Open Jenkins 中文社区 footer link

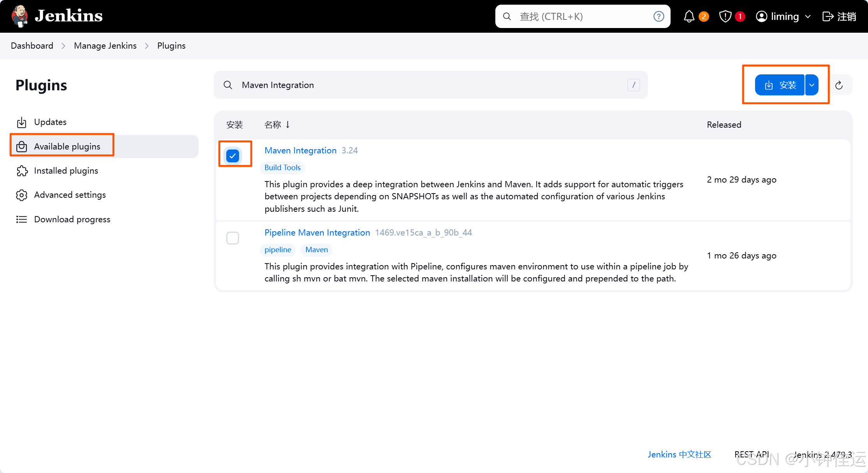click(x=680, y=454)
